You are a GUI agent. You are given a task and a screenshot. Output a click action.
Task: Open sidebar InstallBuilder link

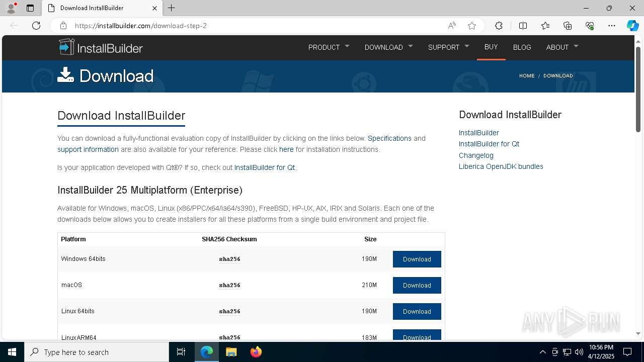pyautogui.click(x=479, y=133)
